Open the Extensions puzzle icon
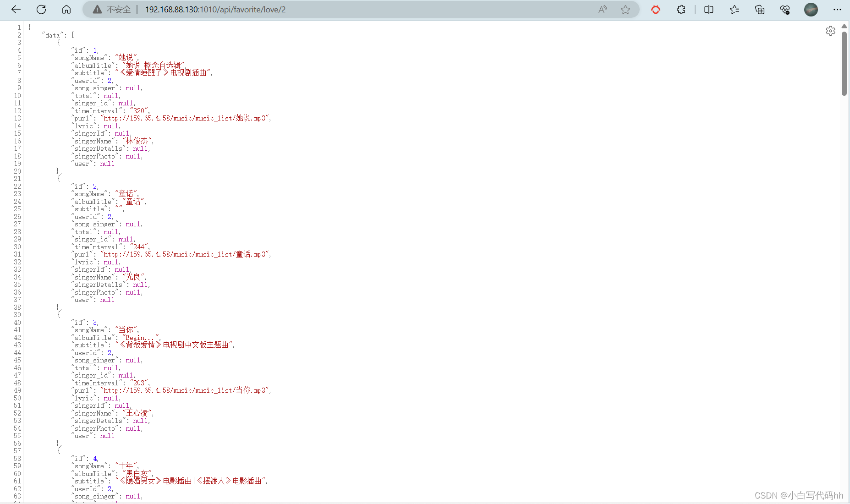The width and height of the screenshot is (850, 504). click(x=681, y=10)
